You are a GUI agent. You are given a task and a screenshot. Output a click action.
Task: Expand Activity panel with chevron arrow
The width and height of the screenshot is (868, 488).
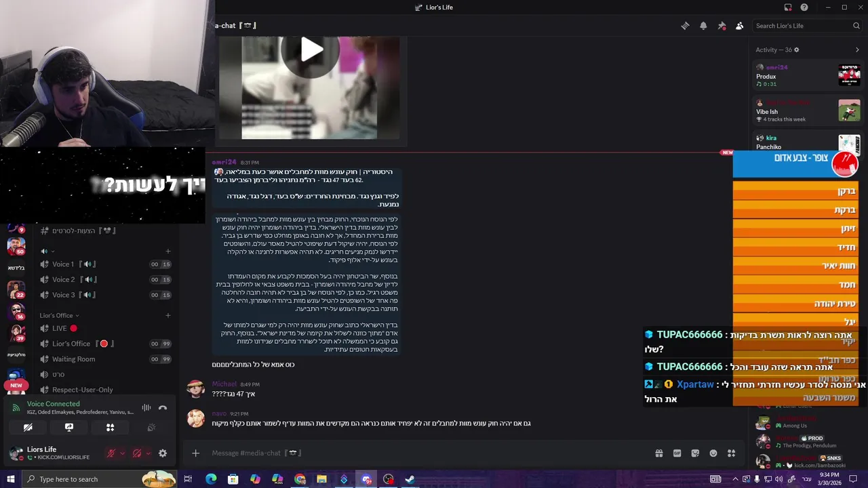(x=857, y=49)
